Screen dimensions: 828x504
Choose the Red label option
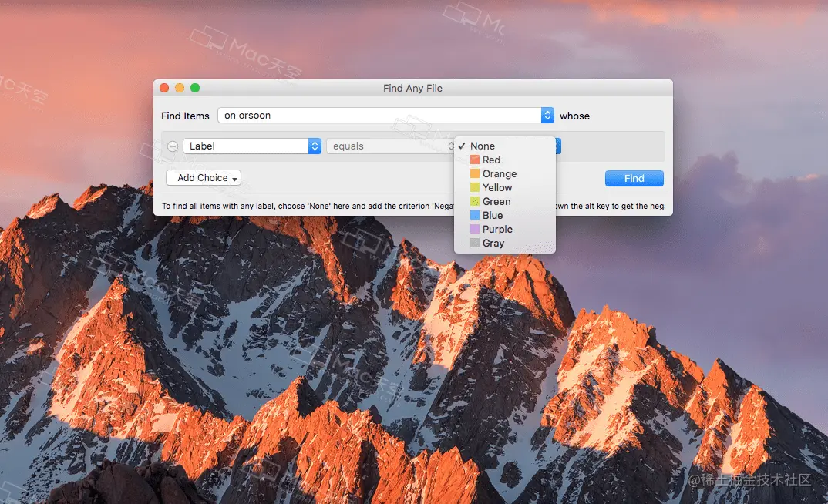pos(504,160)
